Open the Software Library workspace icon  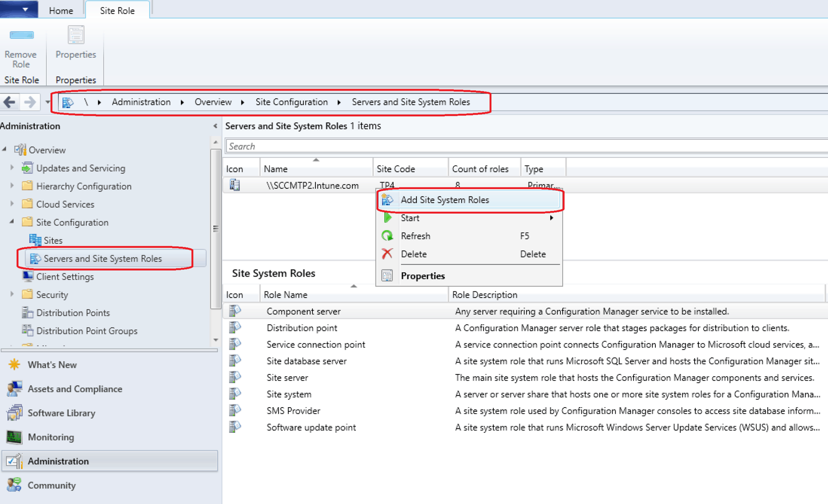[x=14, y=413]
